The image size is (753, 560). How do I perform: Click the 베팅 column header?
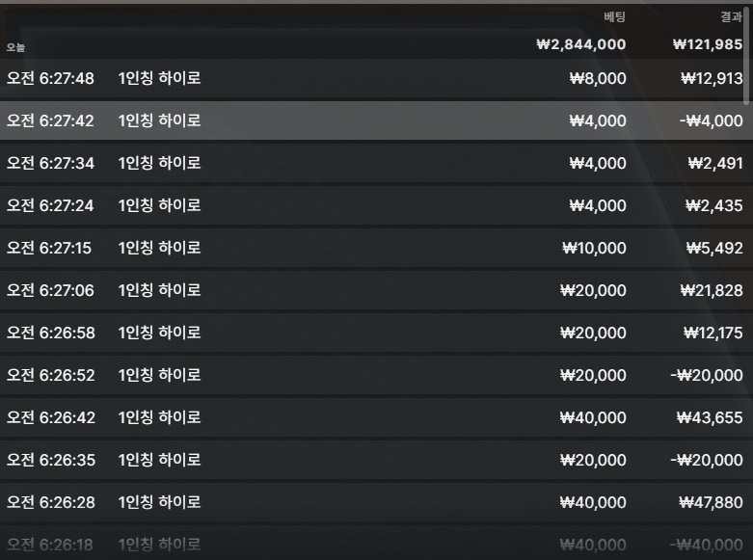(x=615, y=16)
